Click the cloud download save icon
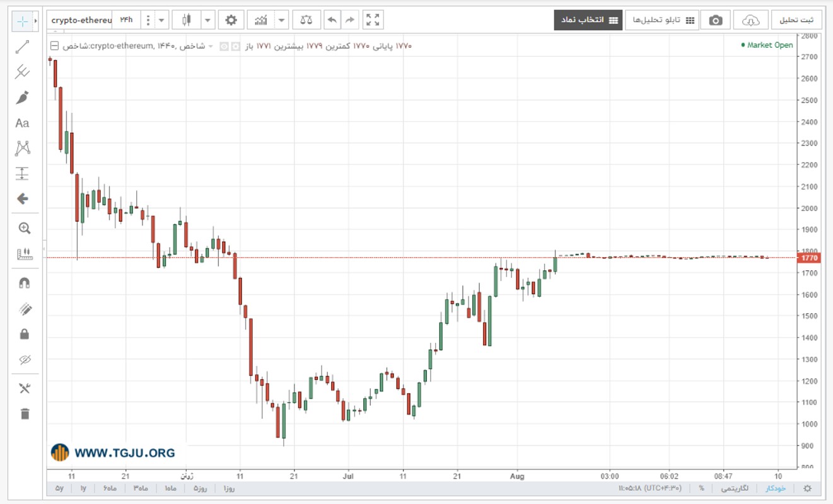833x504 pixels. click(x=751, y=20)
